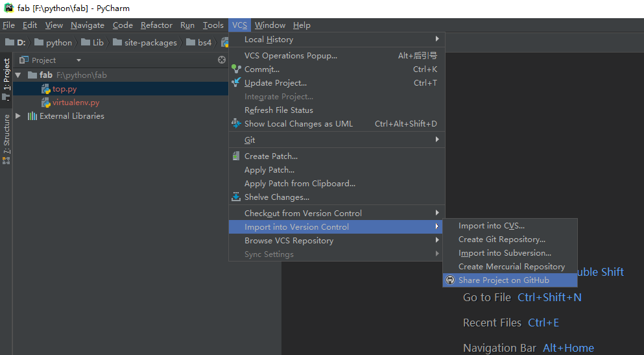This screenshot has width=644, height=355.
Task: Open the Code menu
Action: (x=123, y=25)
